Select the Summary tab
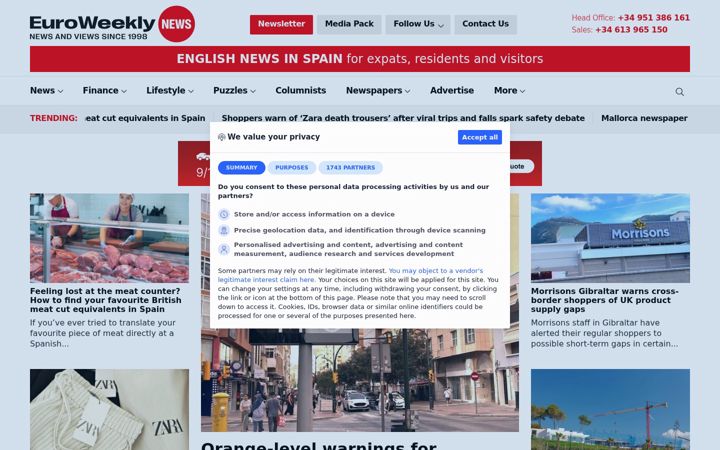 [x=242, y=168]
